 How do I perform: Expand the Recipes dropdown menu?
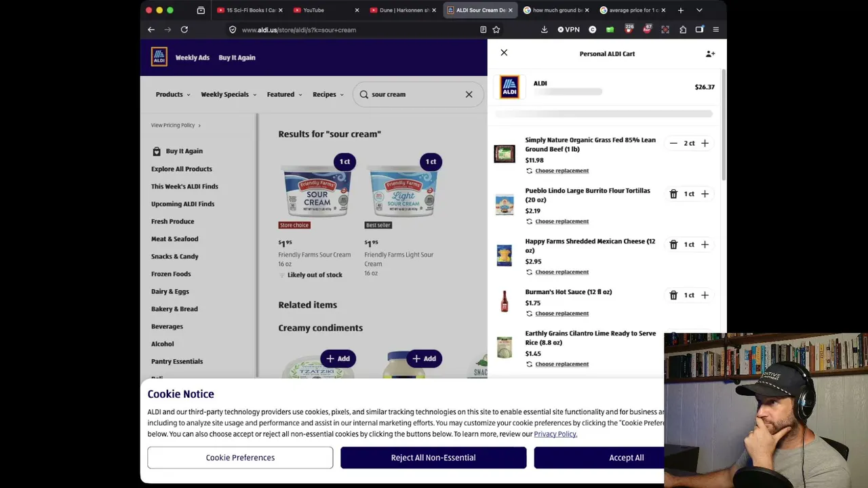coord(328,95)
